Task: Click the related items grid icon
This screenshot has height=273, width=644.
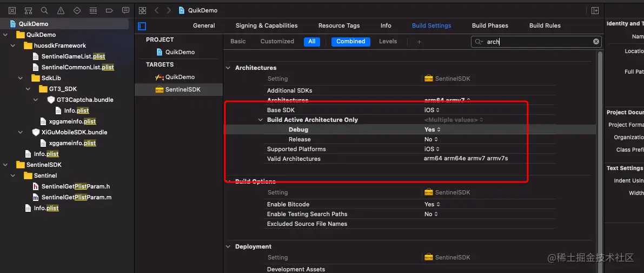Action: tap(143, 10)
